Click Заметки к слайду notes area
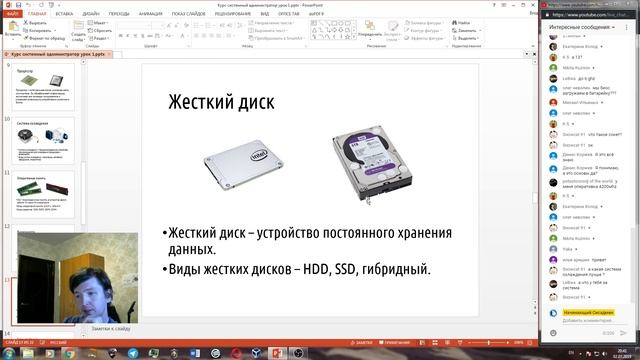The image size is (640, 360). 111,328
